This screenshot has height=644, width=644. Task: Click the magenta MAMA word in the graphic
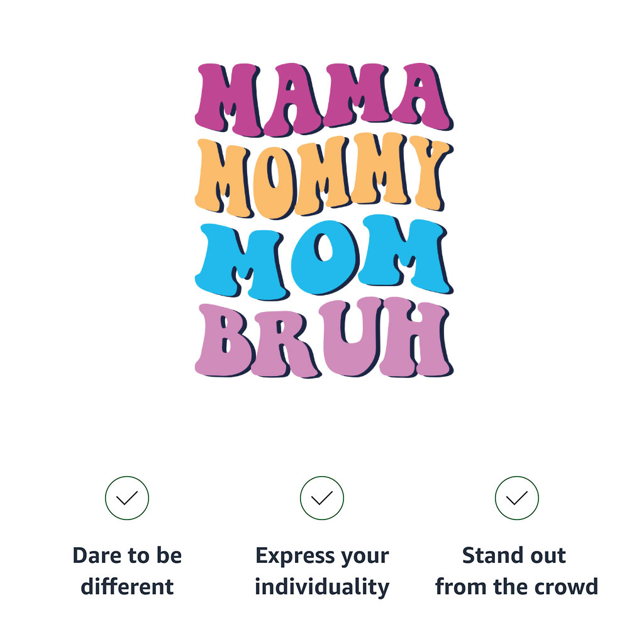[x=324, y=99]
